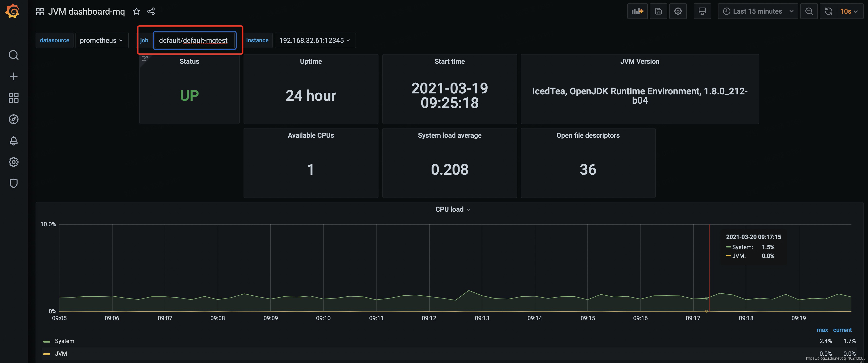This screenshot has width=868, height=363.
Task: Zoom out the time range
Action: coord(809,11)
